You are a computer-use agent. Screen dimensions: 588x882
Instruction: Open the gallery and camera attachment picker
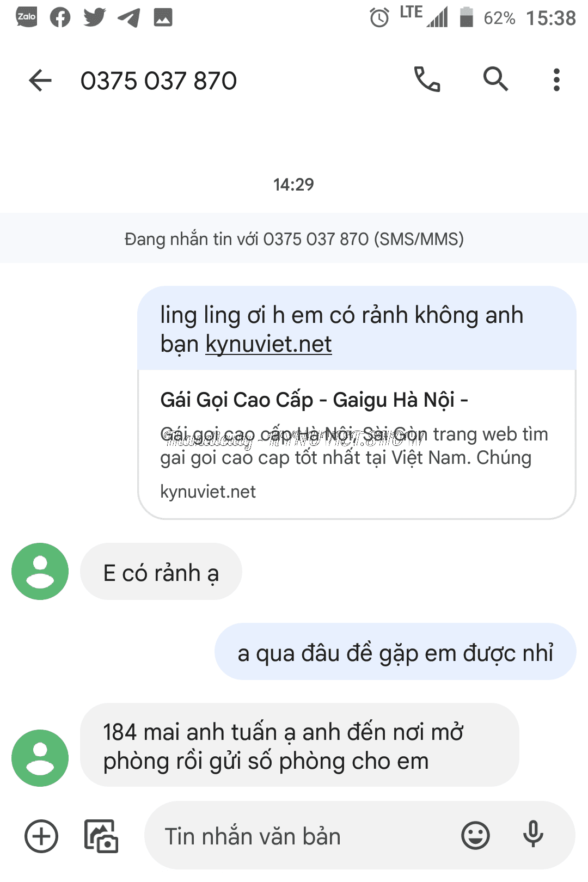coord(101,836)
